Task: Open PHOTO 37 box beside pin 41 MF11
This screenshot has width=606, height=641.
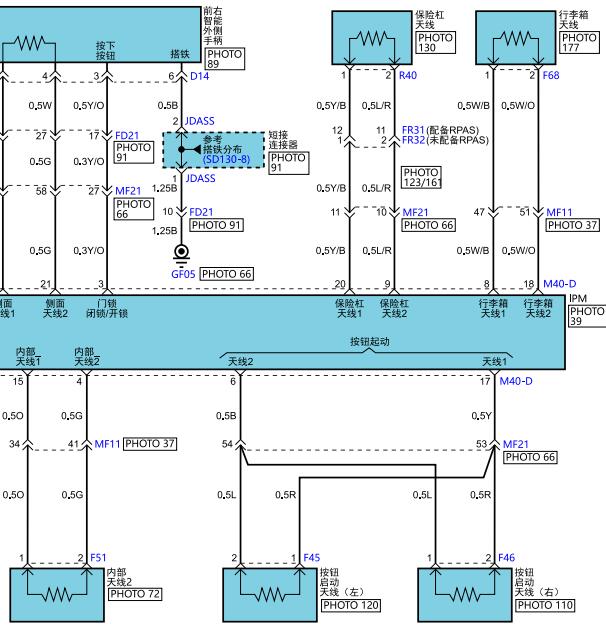Action: coord(150,444)
